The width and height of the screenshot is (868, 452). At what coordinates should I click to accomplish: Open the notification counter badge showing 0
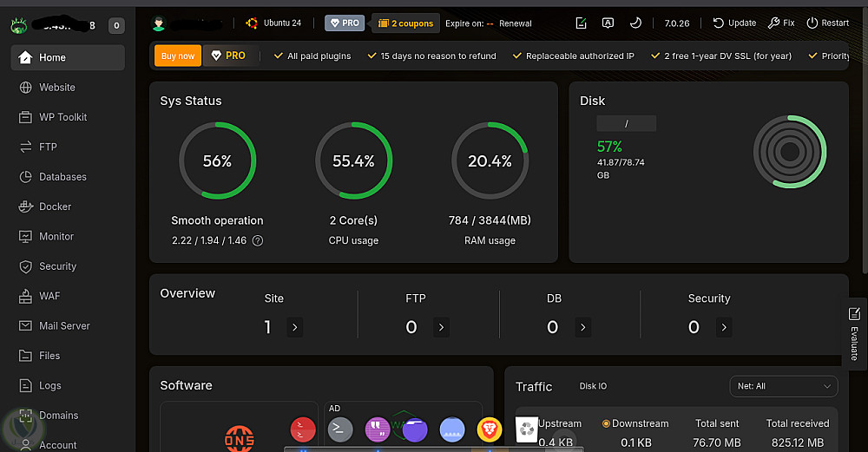(x=116, y=25)
